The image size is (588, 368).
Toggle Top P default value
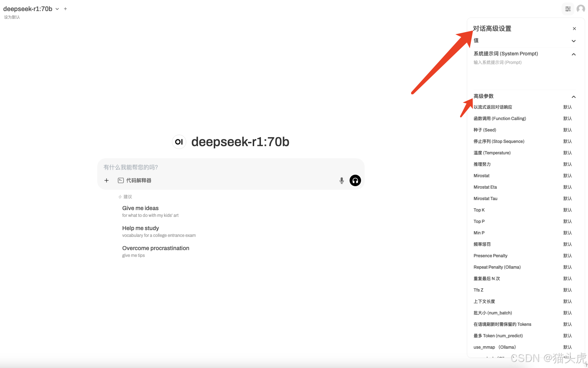568,222
